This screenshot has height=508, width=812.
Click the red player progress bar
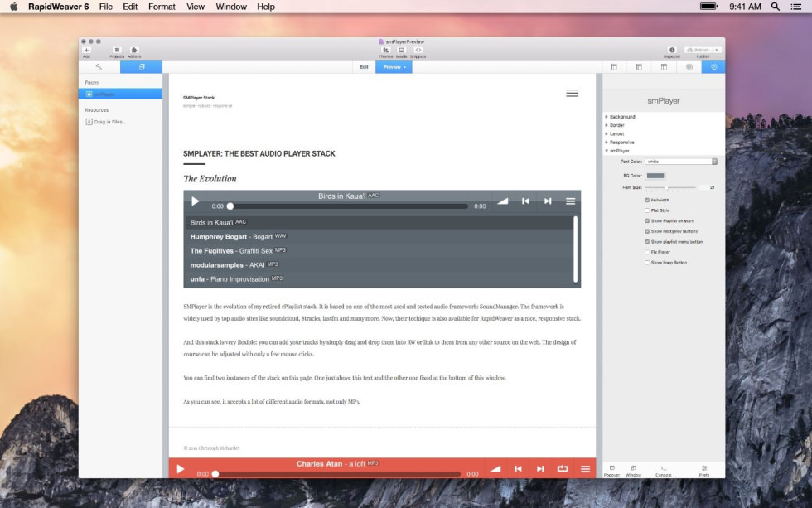coord(337,474)
